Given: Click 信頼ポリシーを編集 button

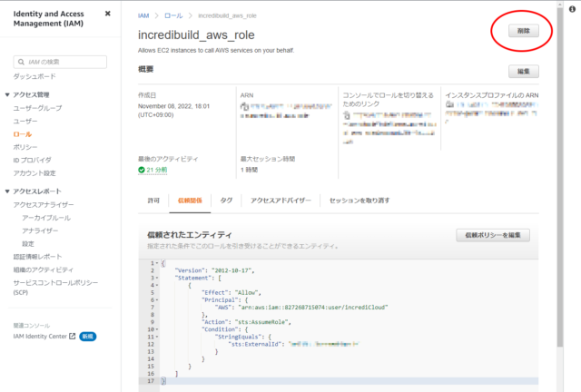Looking at the screenshot, I should click(x=493, y=235).
